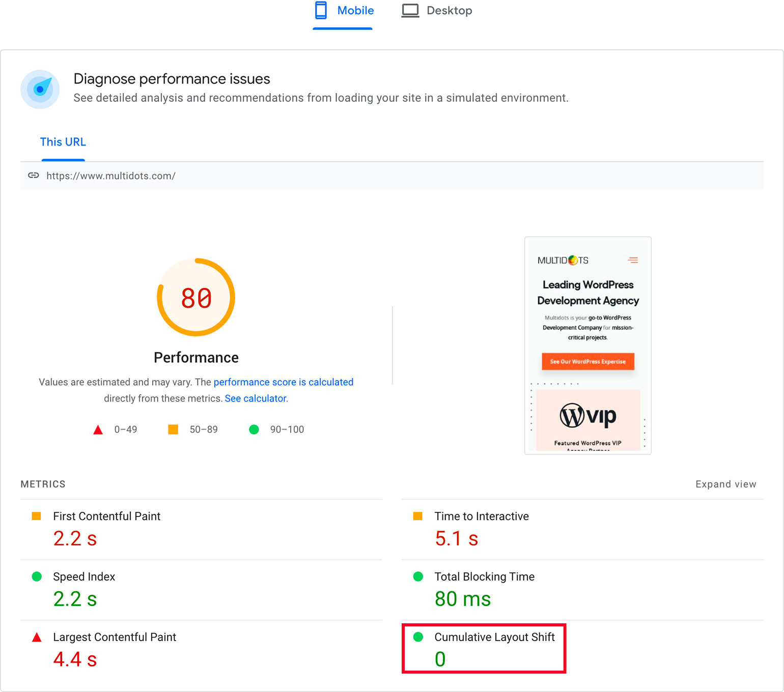
Task: Open the See calculator link
Action: tap(256, 398)
